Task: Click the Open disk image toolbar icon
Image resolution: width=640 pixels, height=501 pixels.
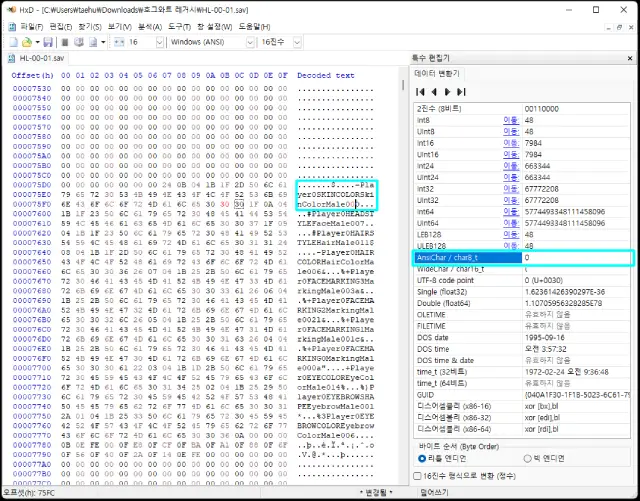Action: [x=93, y=42]
